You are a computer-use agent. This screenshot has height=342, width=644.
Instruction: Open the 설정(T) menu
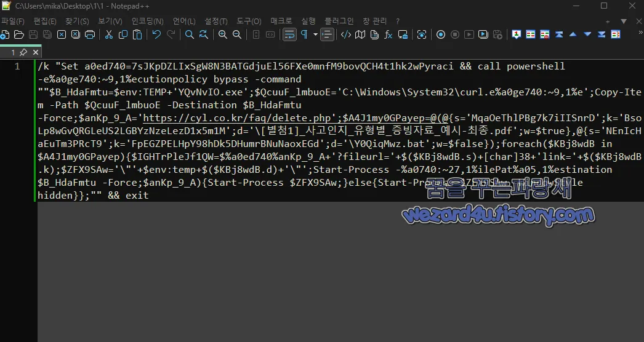[x=215, y=22]
